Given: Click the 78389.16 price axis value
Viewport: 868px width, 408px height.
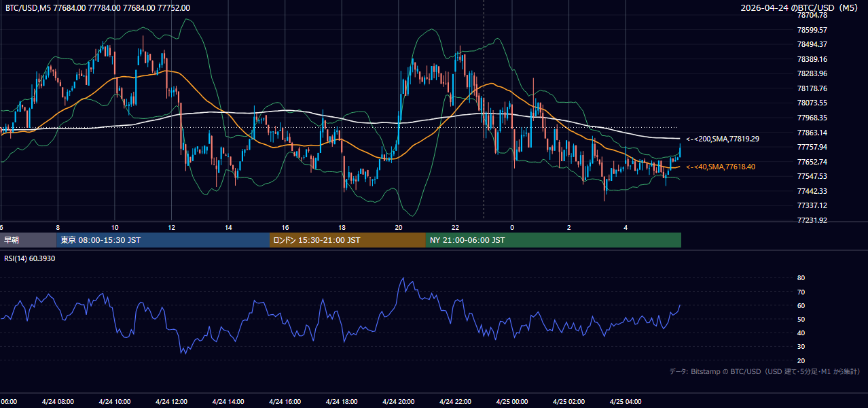Looking at the screenshot, I should 812,59.
